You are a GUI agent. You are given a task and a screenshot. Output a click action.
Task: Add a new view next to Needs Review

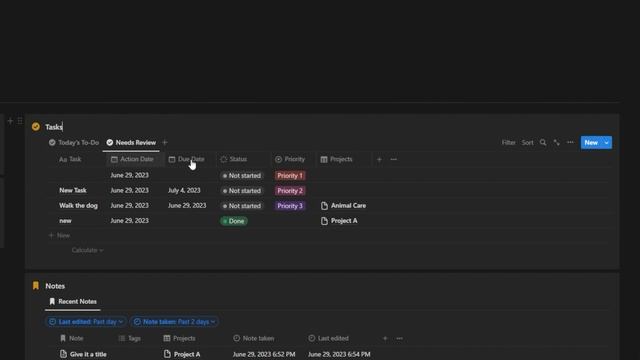[165, 142]
